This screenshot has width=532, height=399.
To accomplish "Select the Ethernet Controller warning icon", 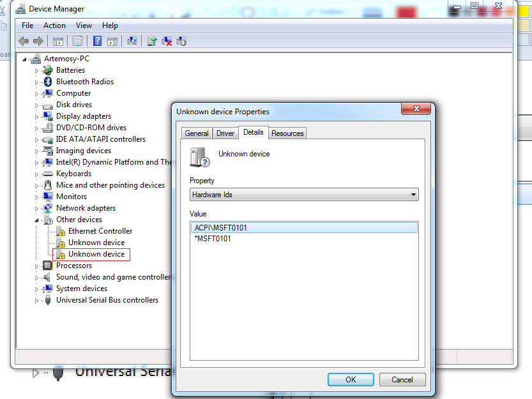I will tap(61, 231).
